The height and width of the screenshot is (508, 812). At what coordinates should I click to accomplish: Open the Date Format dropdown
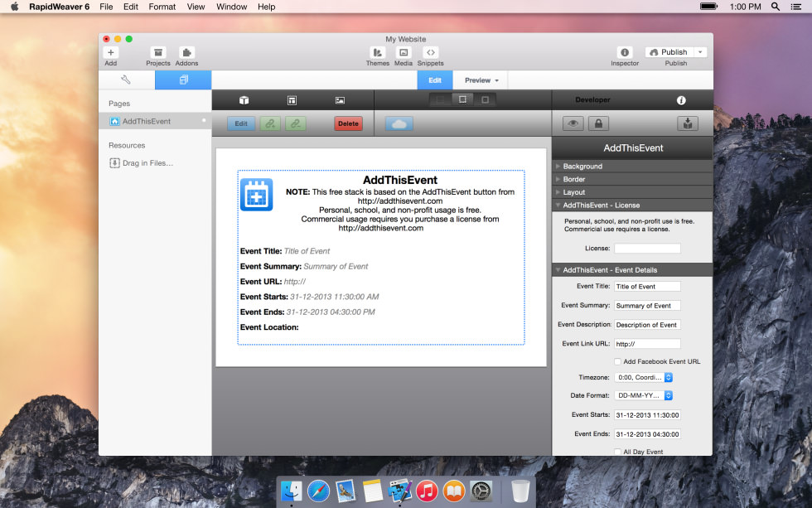(x=643, y=395)
